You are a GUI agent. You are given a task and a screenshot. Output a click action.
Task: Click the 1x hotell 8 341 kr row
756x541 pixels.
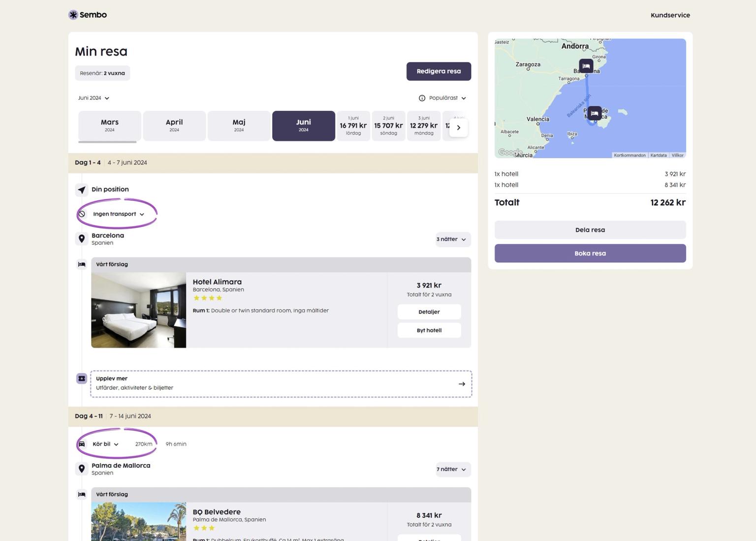(x=590, y=185)
